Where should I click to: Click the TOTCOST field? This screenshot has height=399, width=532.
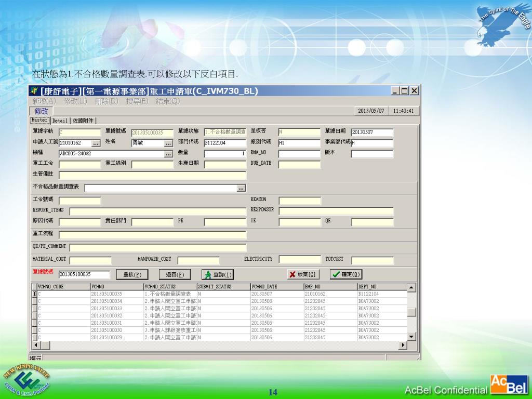(x=373, y=261)
